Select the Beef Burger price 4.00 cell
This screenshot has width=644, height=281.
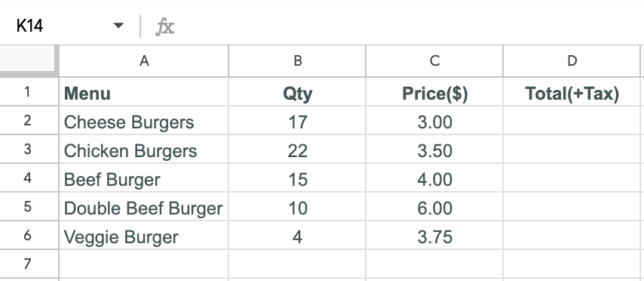tap(434, 178)
